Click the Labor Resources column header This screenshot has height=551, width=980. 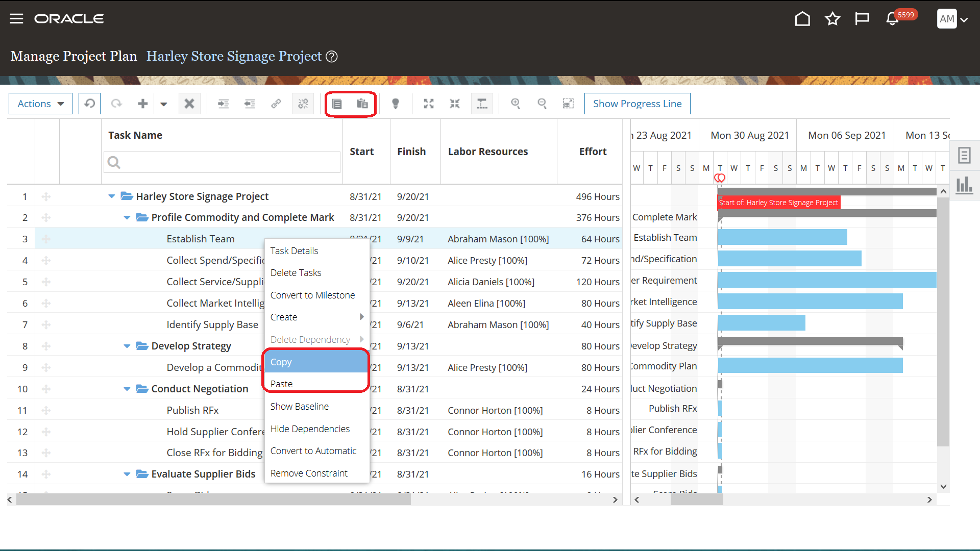tap(488, 152)
